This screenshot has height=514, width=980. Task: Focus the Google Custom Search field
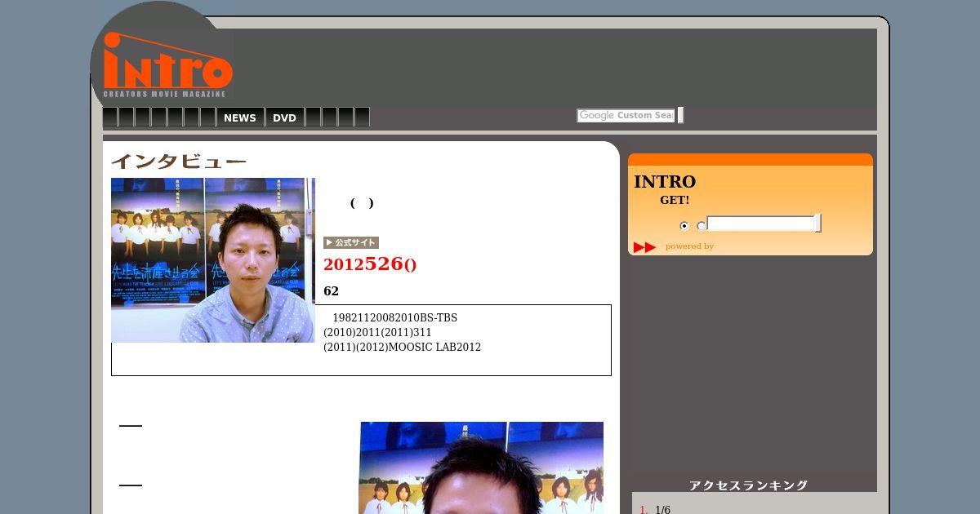pyautogui.click(x=626, y=116)
